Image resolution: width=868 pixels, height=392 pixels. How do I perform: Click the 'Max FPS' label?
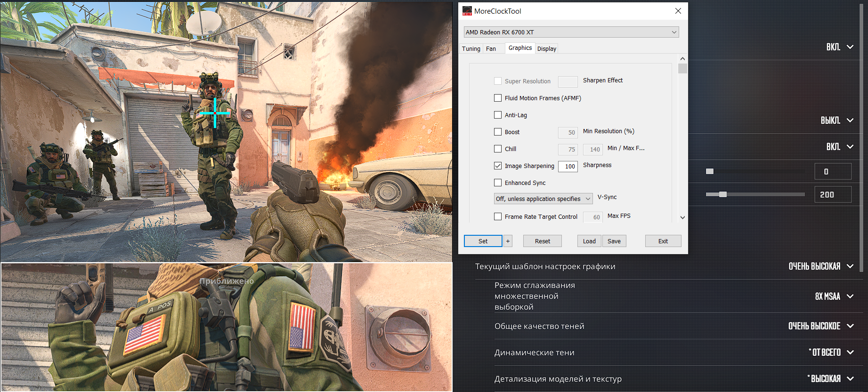(619, 216)
